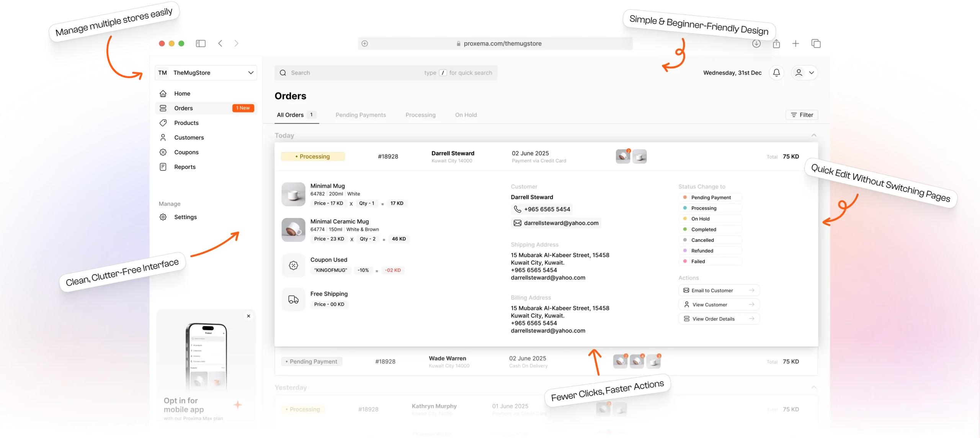Toggle the browser sidebar icon
Viewport: 980px width, 438px height.
point(201,44)
